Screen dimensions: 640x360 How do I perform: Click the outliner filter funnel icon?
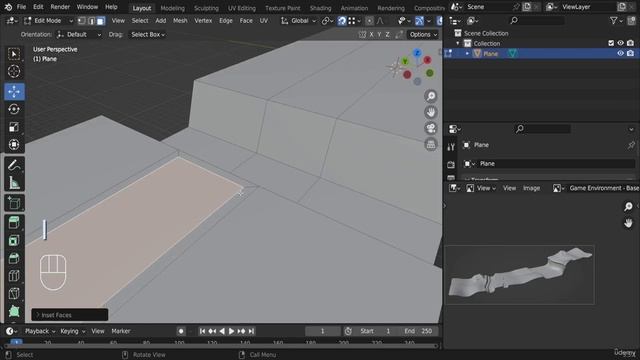tap(613, 20)
